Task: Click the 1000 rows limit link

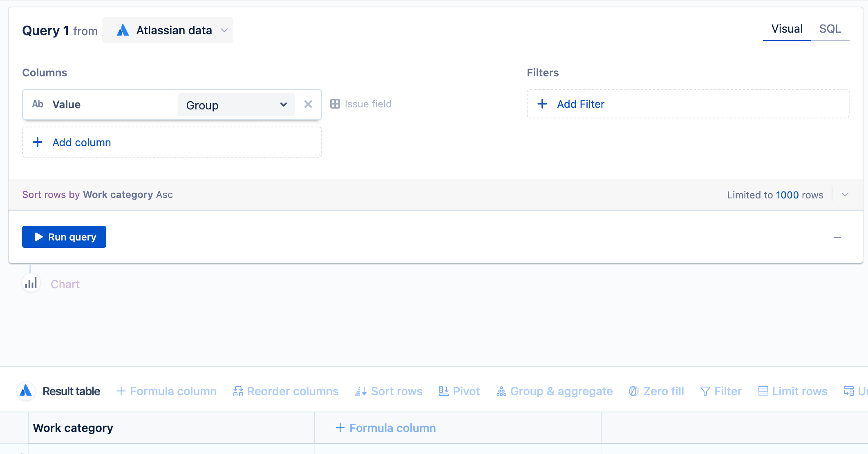Action: point(787,195)
